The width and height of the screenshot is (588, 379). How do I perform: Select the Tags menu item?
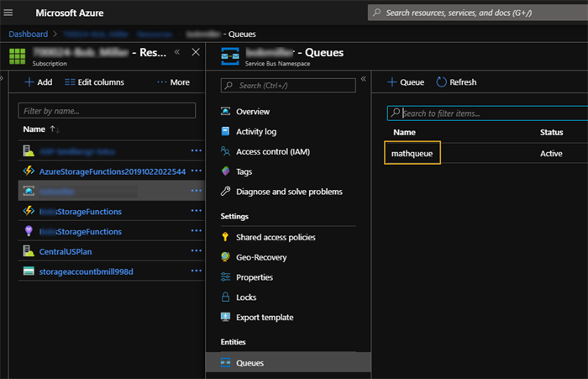244,171
